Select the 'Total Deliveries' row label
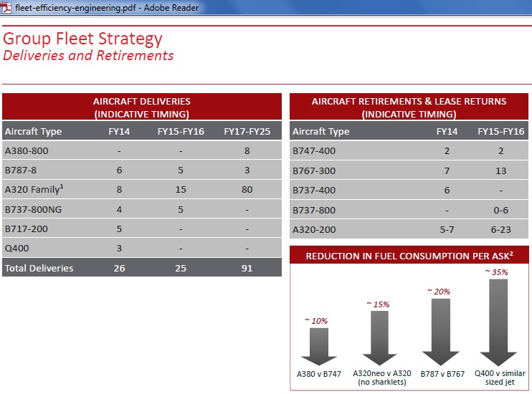 39,268
